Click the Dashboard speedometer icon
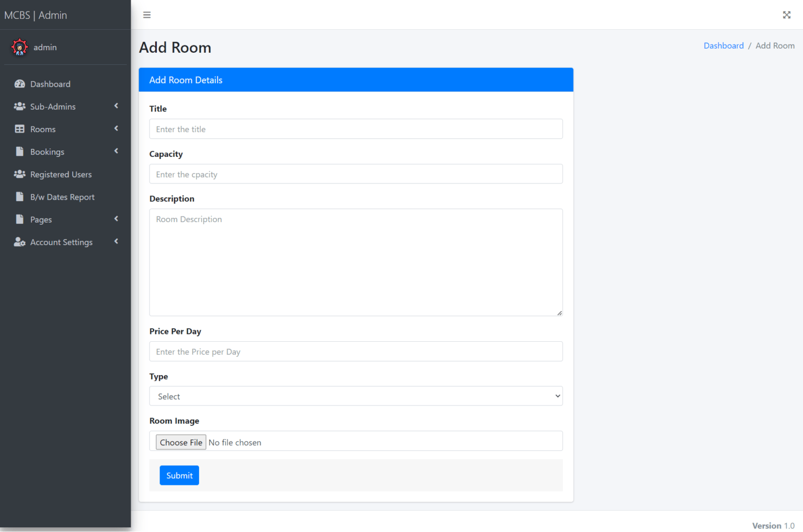803x532 pixels. (x=19, y=84)
